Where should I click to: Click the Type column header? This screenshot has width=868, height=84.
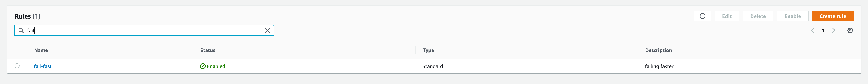pos(428,50)
